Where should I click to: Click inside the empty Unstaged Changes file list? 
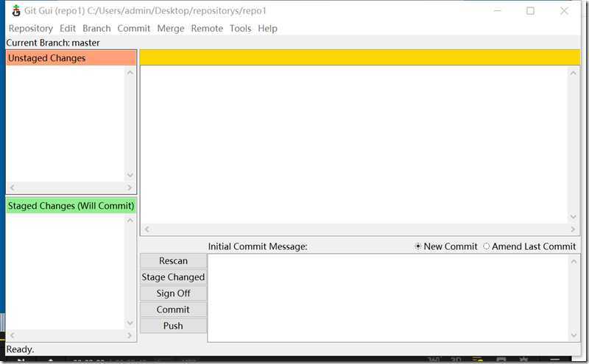66,124
